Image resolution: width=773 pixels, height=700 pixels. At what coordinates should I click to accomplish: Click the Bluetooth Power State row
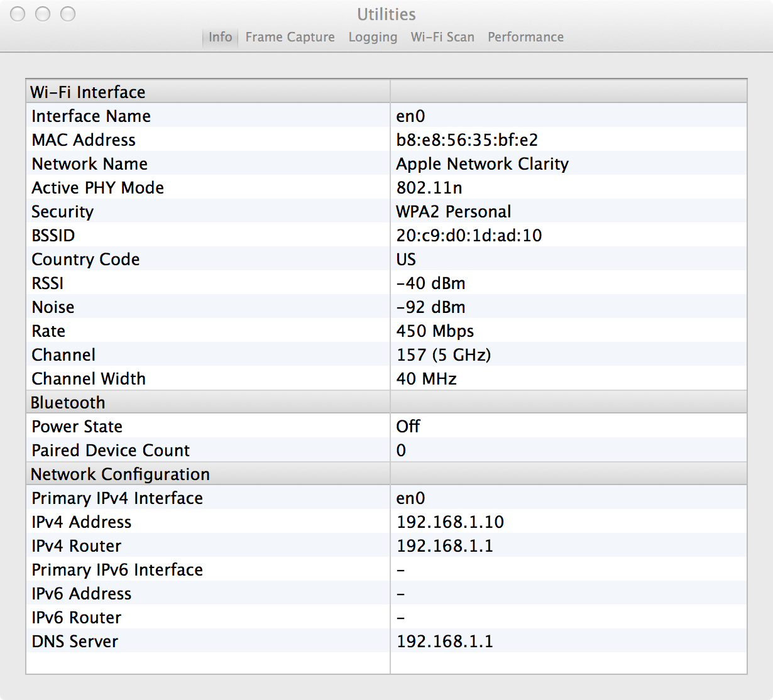click(77, 427)
